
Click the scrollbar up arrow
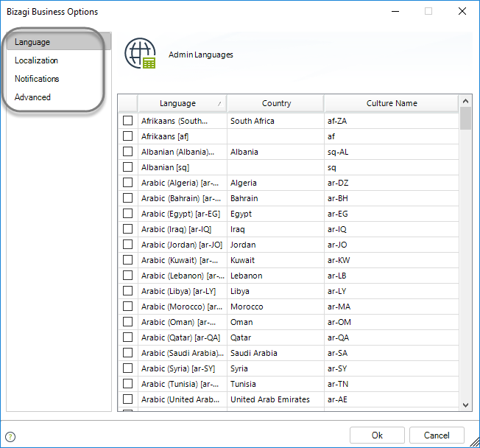point(465,101)
